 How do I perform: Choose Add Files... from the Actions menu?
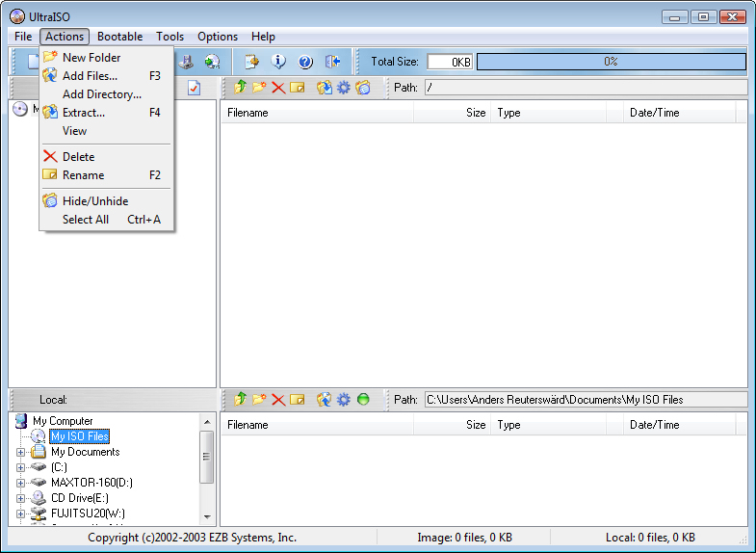click(106, 76)
